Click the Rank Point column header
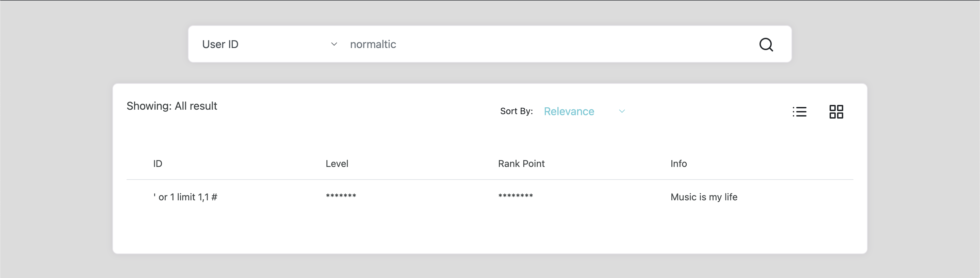The image size is (980, 278). [x=521, y=164]
